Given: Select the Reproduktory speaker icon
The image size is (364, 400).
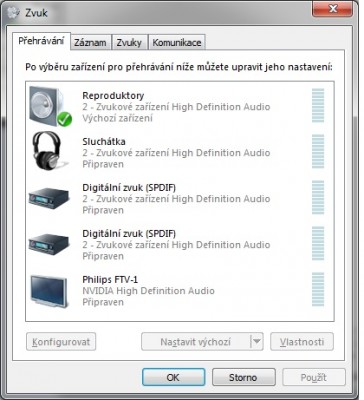Looking at the screenshot, I should tap(50, 106).
